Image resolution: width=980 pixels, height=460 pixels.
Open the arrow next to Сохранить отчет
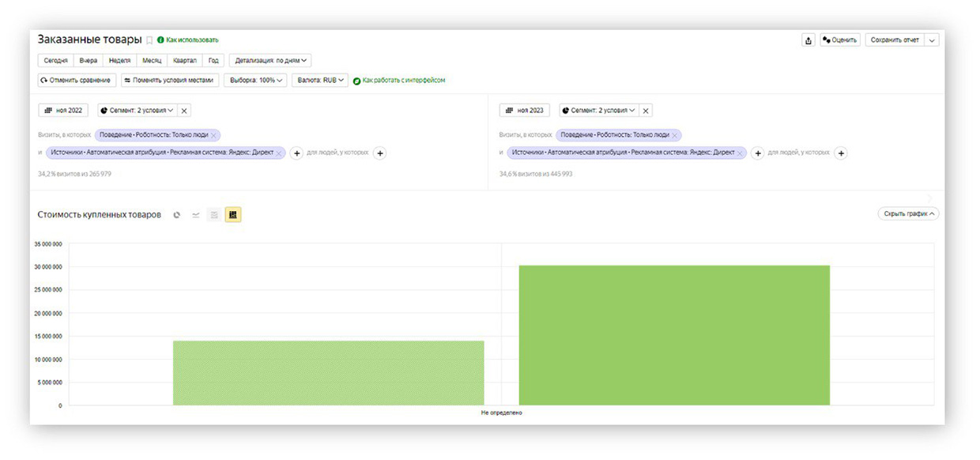(x=932, y=40)
